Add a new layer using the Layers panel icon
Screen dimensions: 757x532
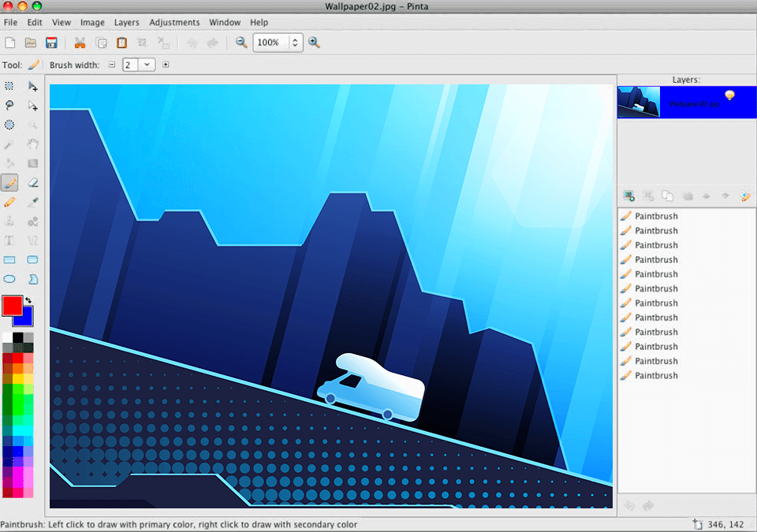628,195
